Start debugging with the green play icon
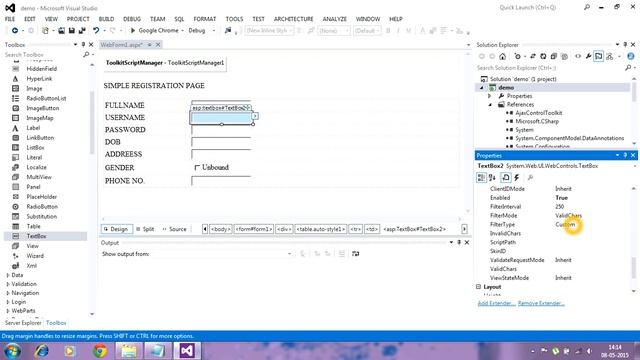Viewport: 640px width, 360px height. 133,31
